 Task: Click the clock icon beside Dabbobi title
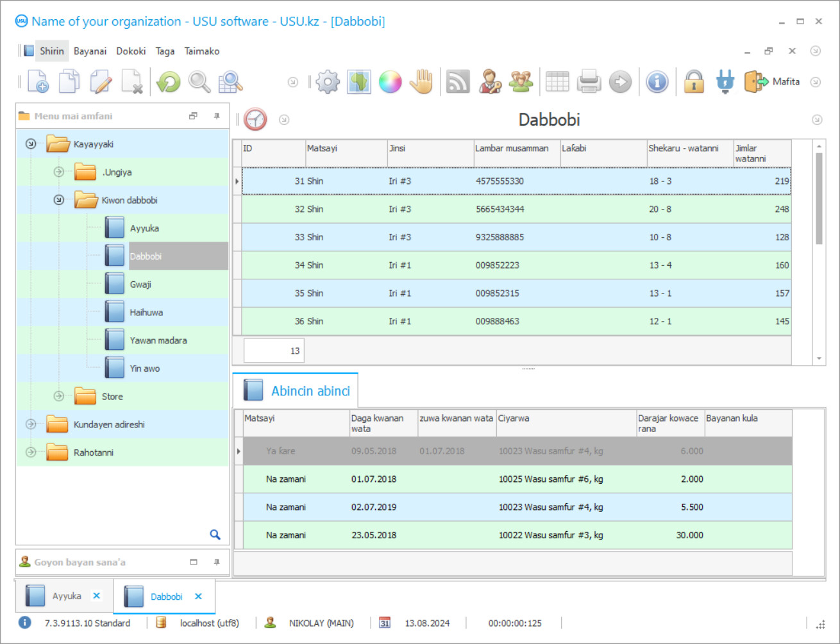coord(255,120)
